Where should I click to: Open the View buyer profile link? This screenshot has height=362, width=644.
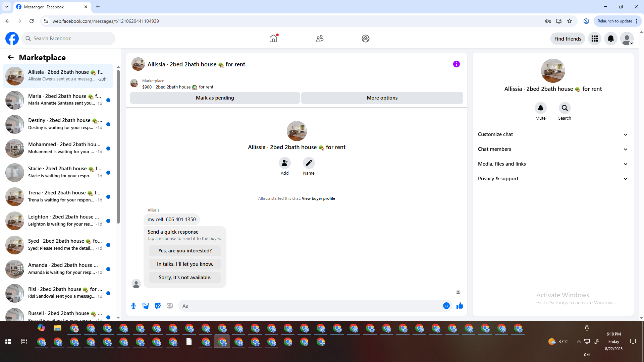click(x=318, y=198)
